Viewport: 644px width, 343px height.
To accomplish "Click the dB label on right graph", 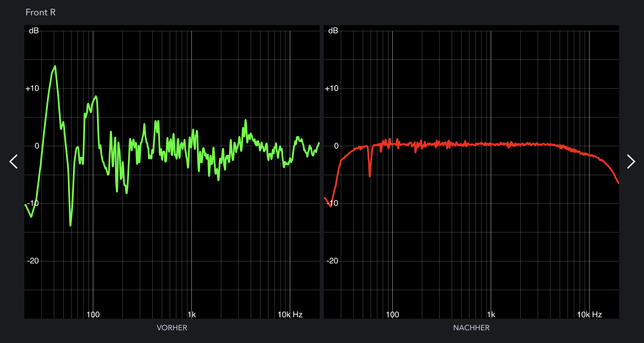I will (x=333, y=31).
